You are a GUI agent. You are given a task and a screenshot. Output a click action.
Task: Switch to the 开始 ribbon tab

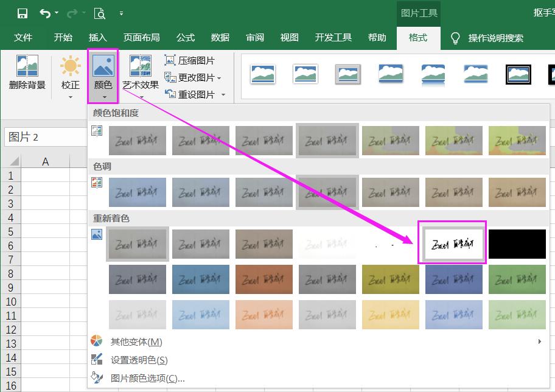63,37
